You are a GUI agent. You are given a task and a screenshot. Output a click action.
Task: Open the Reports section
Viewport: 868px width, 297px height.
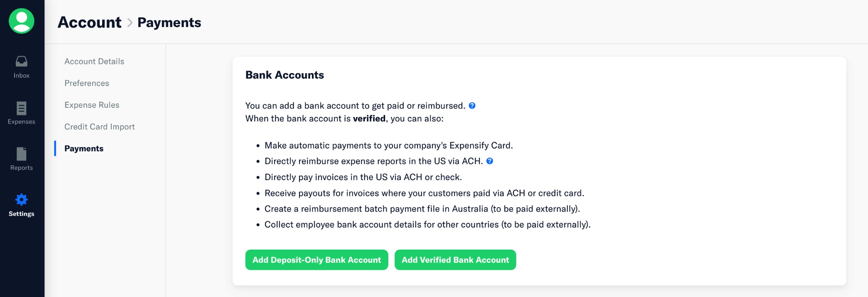pyautogui.click(x=21, y=158)
